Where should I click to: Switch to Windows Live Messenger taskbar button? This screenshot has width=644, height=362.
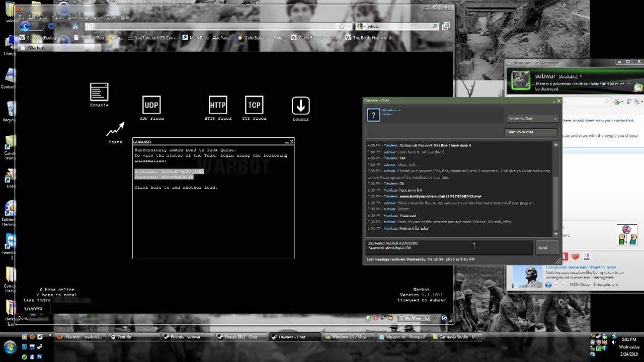click(x=348, y=337)
